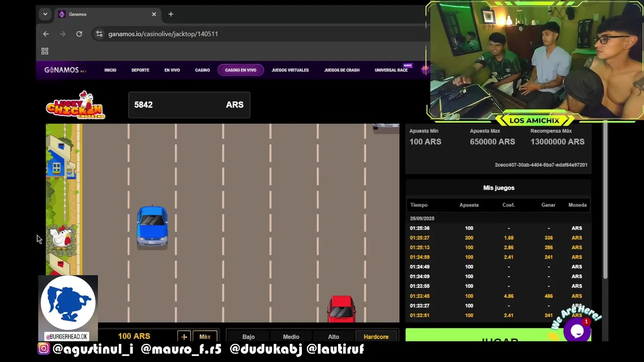Click the scrollbar of the game info panel
This screenshot has width=644, height=362.
pos(605,201)
